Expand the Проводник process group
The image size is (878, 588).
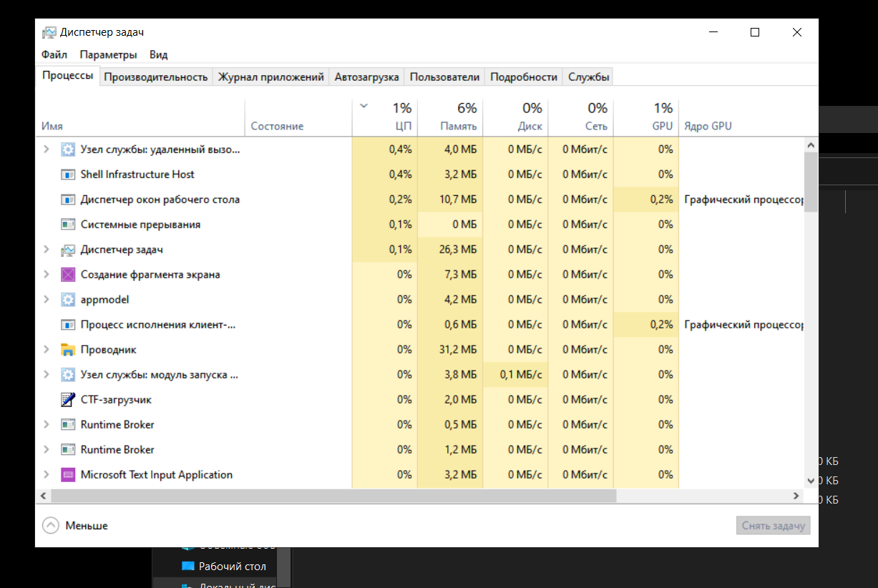coord(47,350)
